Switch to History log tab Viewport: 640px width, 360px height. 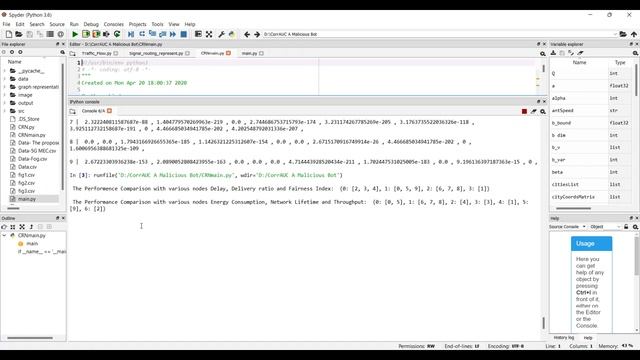click(x=564, y=338)
